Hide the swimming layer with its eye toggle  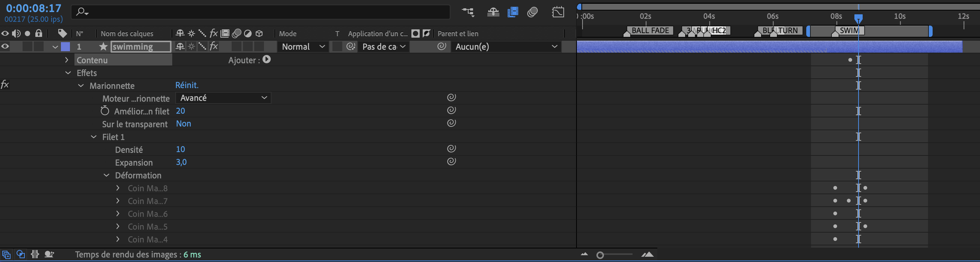[5, 46]
